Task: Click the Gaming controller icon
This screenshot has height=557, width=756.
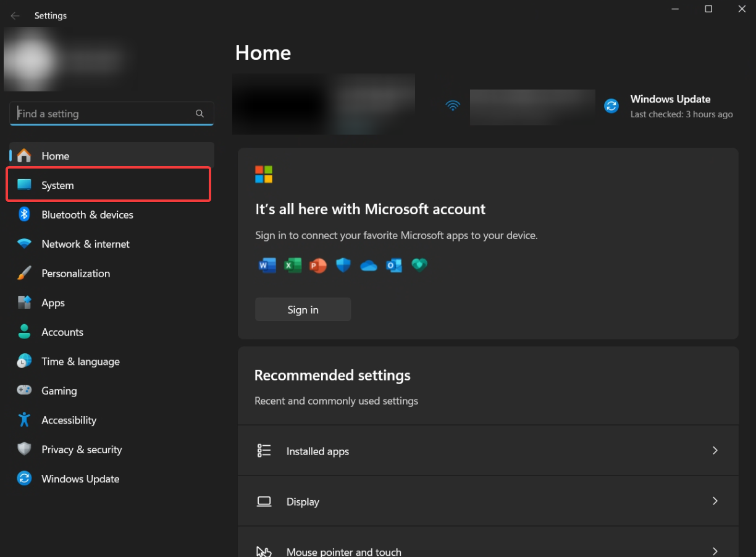Action: [24, 390]
